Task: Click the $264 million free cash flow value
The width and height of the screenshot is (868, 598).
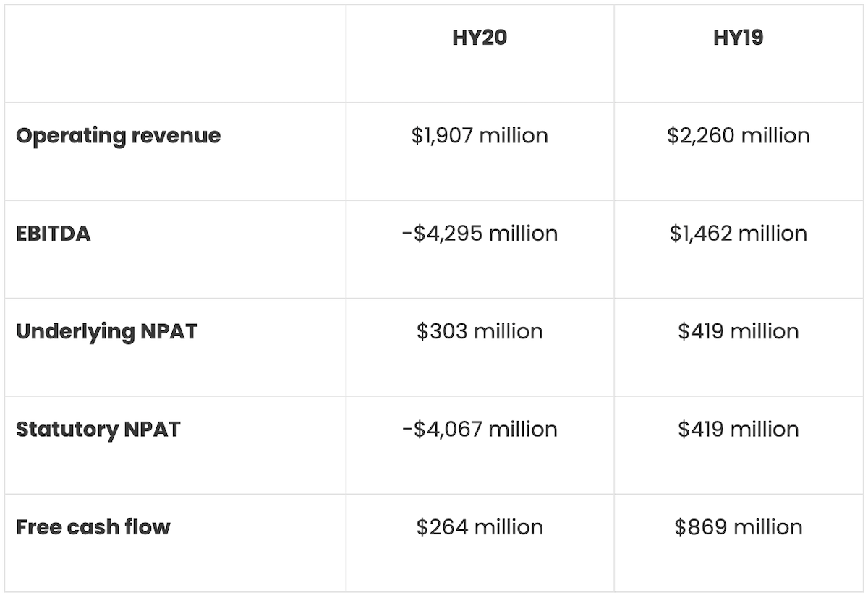Action: 480,526
